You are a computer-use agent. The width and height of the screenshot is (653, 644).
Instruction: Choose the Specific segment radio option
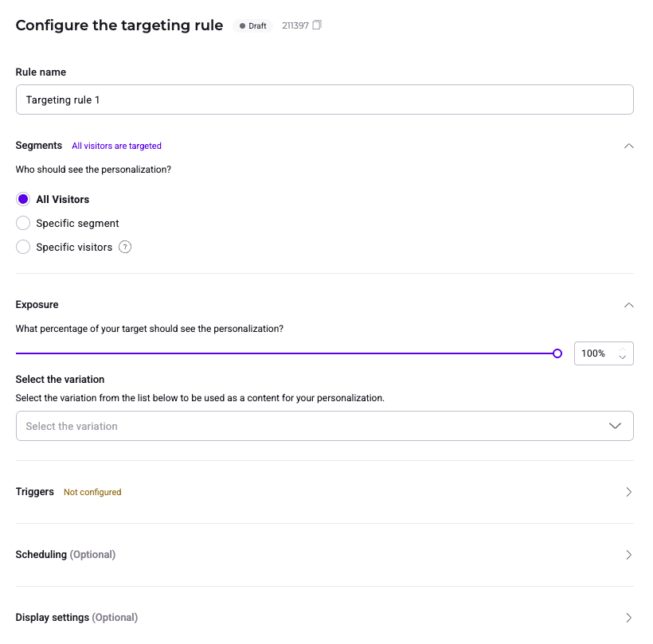coord(23,223)
